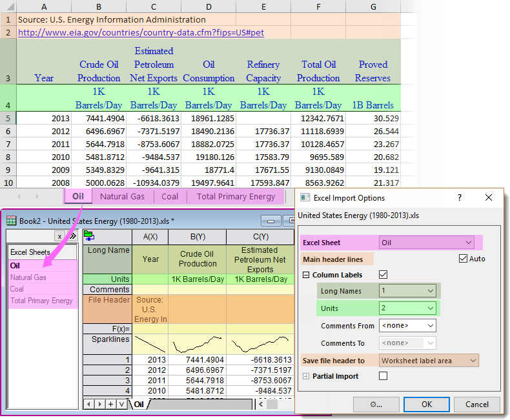Enable the Partial Import checkbox
The width and height of the screenshot is (510, 420).
pyautogui.click(x=383, y=375)
